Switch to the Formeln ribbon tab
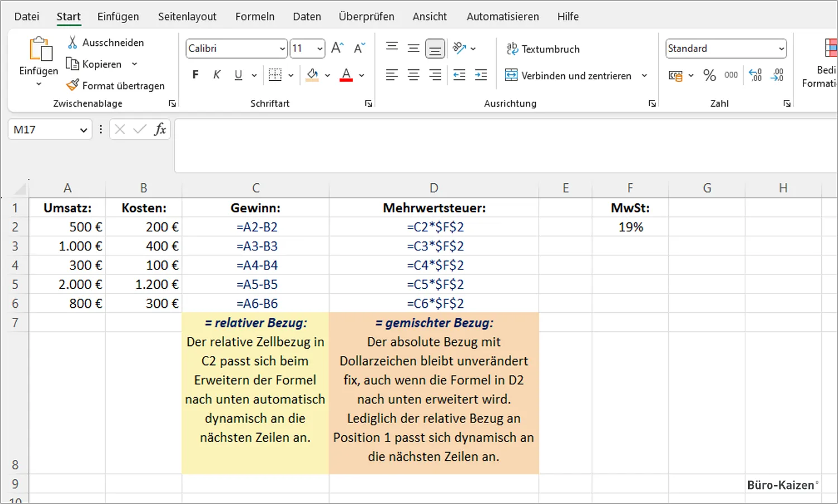The width and height of the screenshot is (838, 504). point(255,16)
